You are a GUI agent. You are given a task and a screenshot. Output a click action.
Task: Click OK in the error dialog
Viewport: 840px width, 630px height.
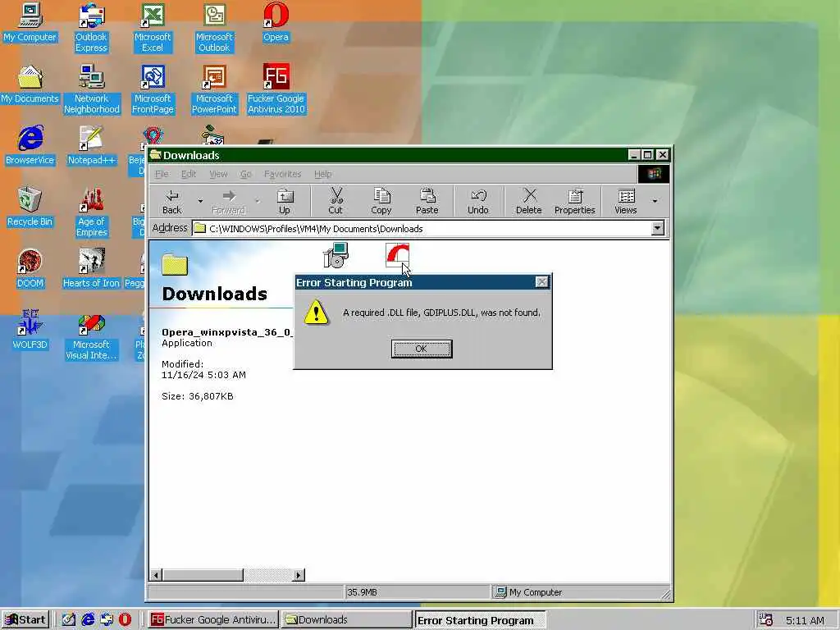421,349
